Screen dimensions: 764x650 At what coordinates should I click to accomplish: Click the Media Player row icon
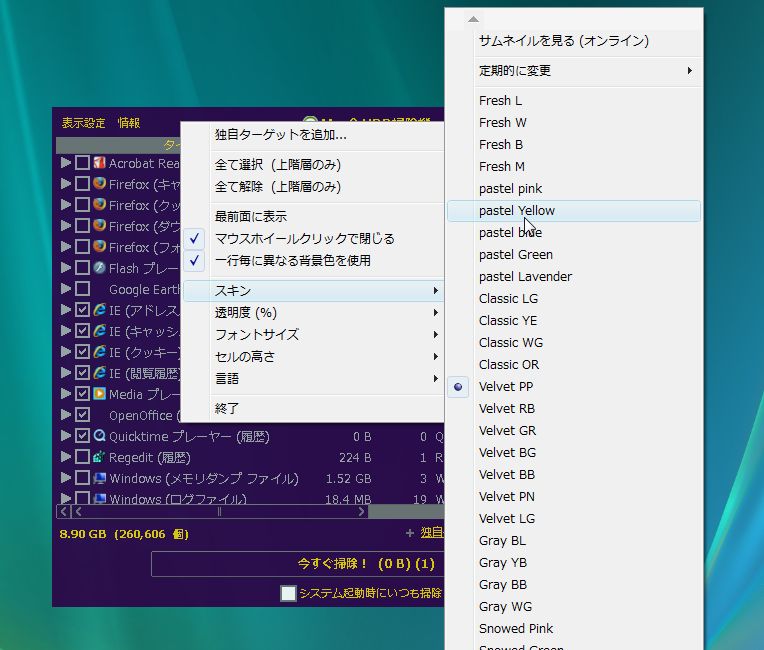point(99,393)
